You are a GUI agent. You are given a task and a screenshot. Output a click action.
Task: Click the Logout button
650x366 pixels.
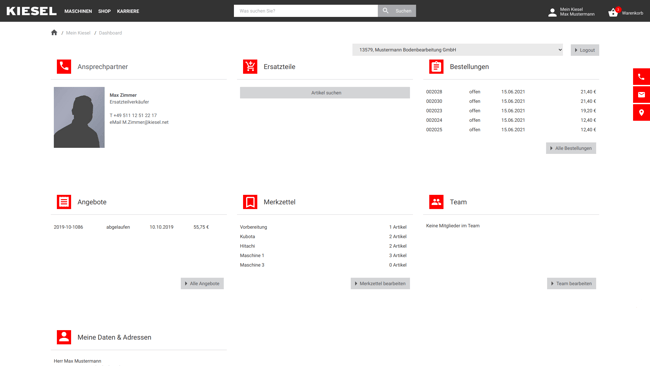[x=585, y=50]
